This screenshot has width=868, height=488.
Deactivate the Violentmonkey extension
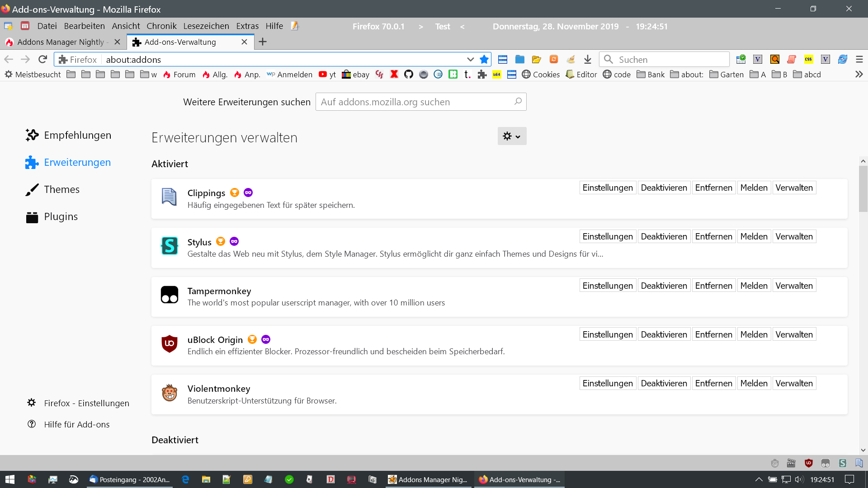click(x=664, y=383)
